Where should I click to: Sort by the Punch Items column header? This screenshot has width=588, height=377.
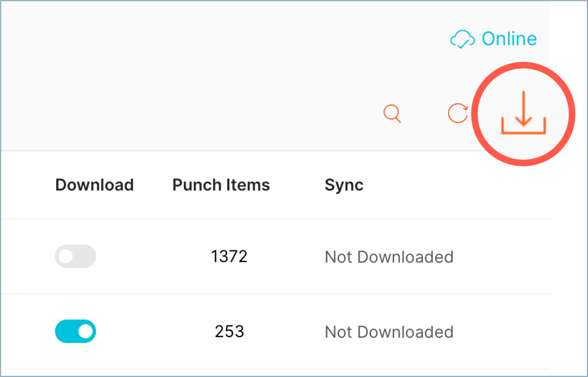(221, 185)
